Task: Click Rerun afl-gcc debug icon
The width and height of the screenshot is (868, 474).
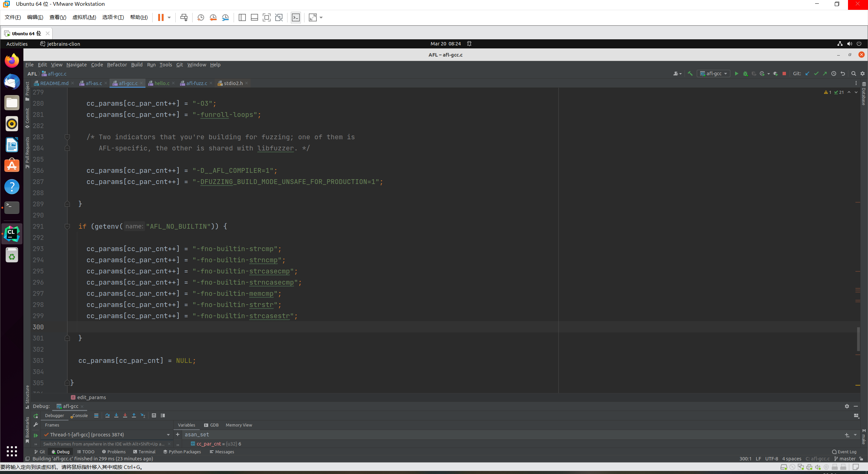Action: tap(36, 416)
